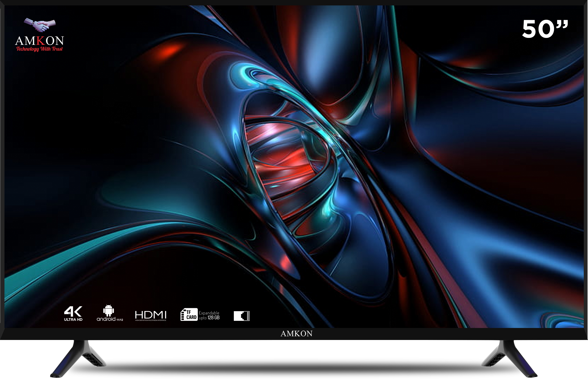Click the HDMI logo

pos(151,315)
